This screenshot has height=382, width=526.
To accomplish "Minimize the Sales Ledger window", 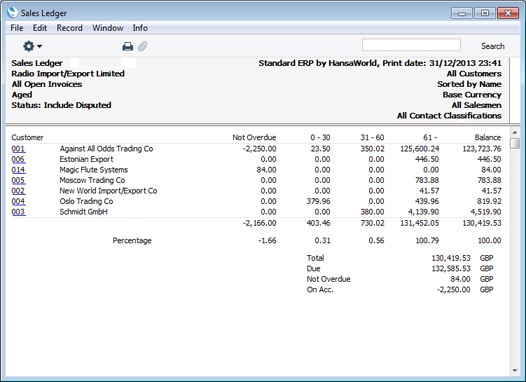I will [462, 13].
